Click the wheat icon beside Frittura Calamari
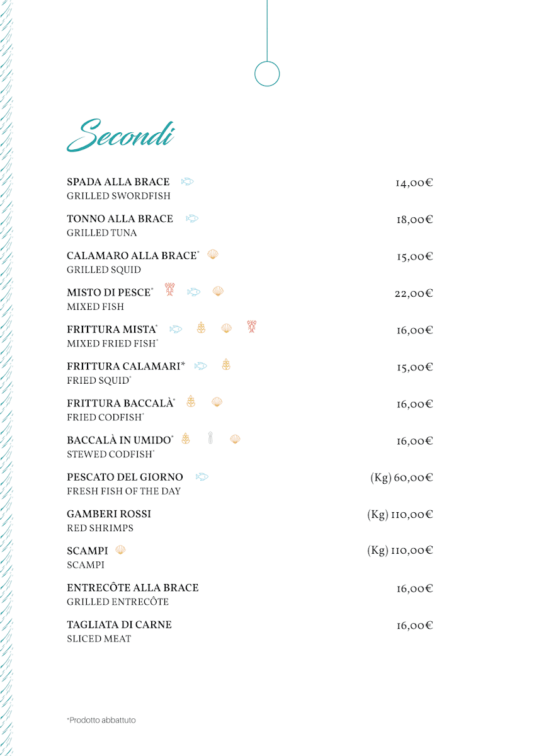 [226, 365]
